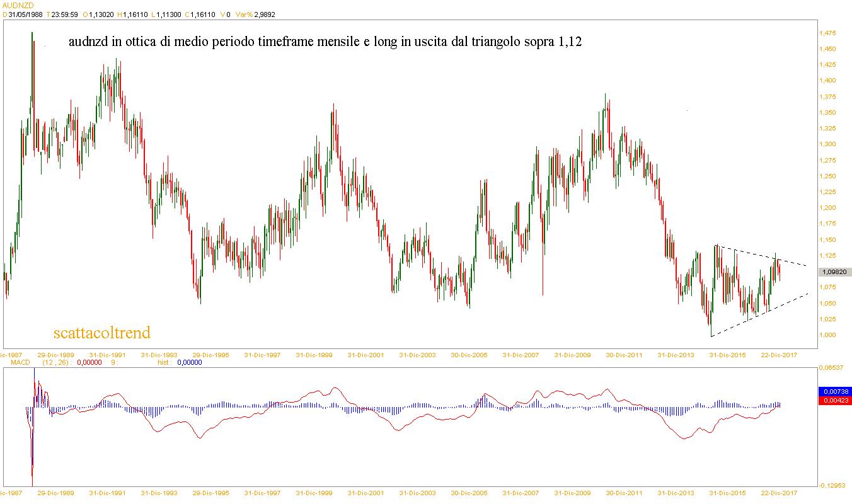Select the red signal value tag 0,00423
This screenshot has width=852, height=504.
834,400
